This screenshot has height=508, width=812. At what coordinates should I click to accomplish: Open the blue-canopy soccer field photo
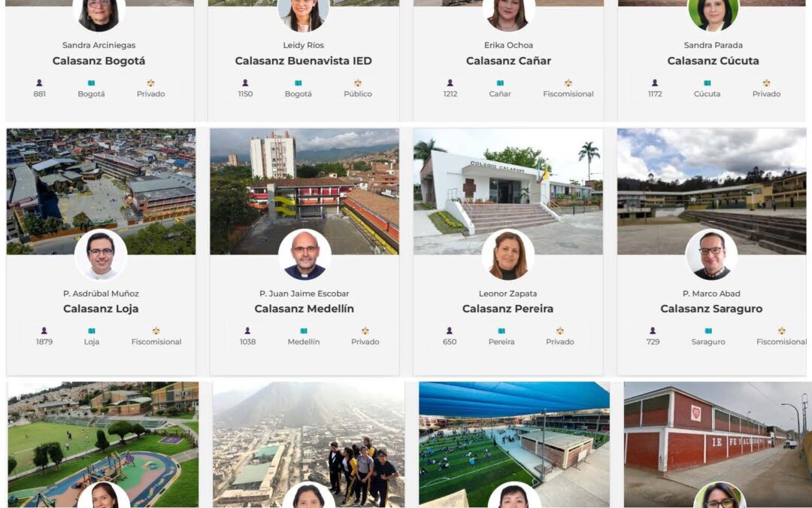514,444
